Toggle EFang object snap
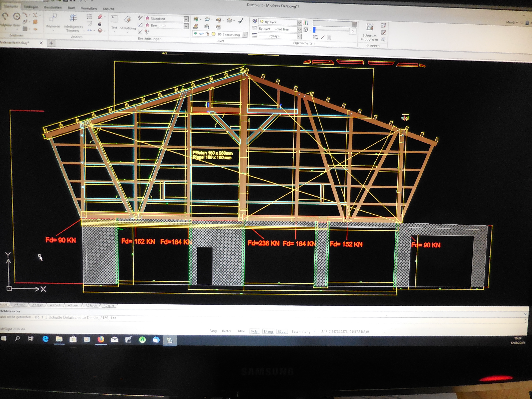The width and height of the screenshot is (532, 399). pos(268,331)
